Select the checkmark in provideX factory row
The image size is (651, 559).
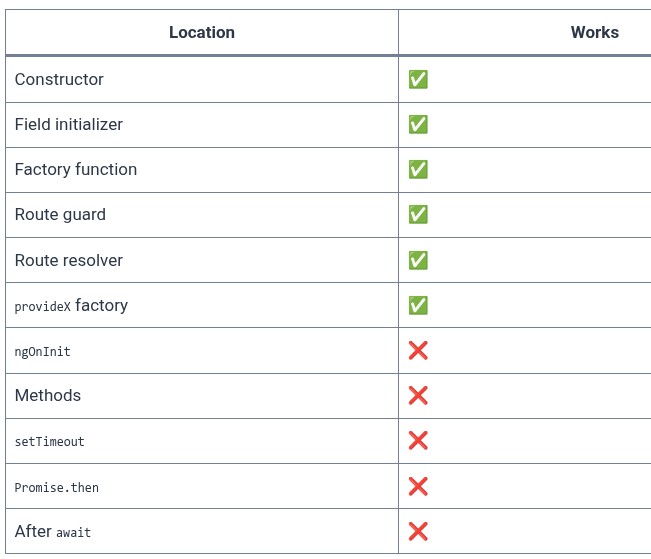pos(418,305)
